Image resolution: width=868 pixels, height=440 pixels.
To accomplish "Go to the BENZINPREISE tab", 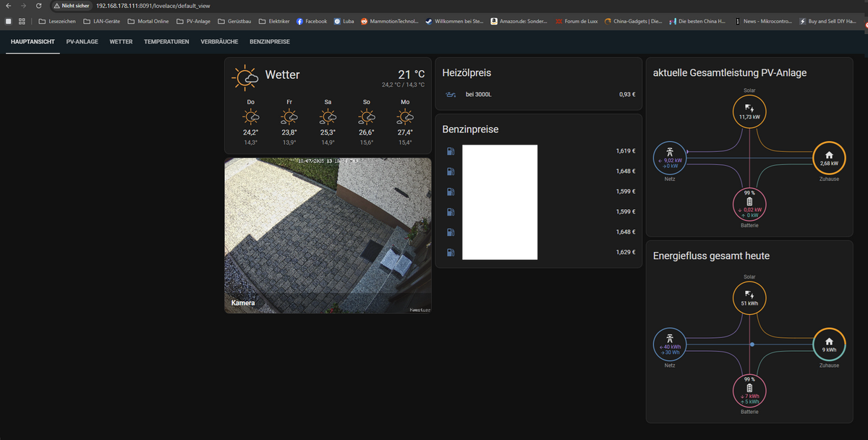I will coord(269,42).
